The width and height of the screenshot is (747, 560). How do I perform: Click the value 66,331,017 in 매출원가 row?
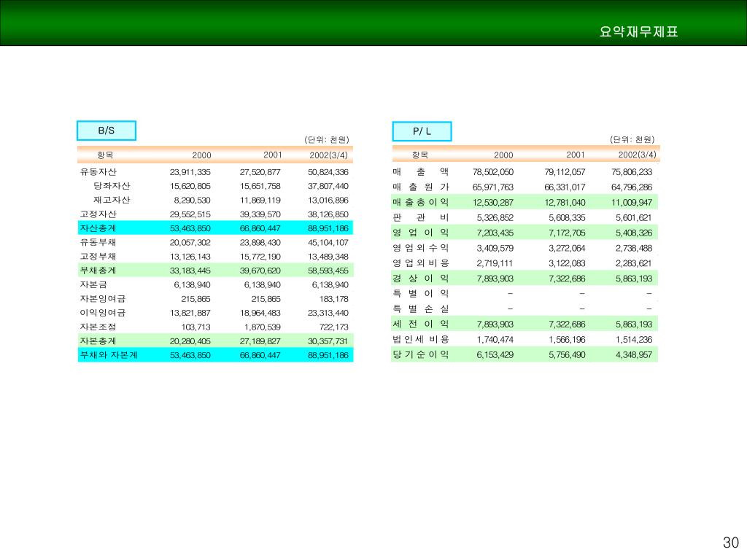(565, 187)
